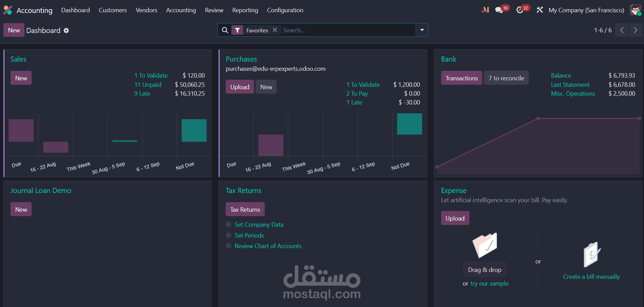Screen dimensions: 644x307
Task: Open the Sales card title
Action: (x=18, y=59)
